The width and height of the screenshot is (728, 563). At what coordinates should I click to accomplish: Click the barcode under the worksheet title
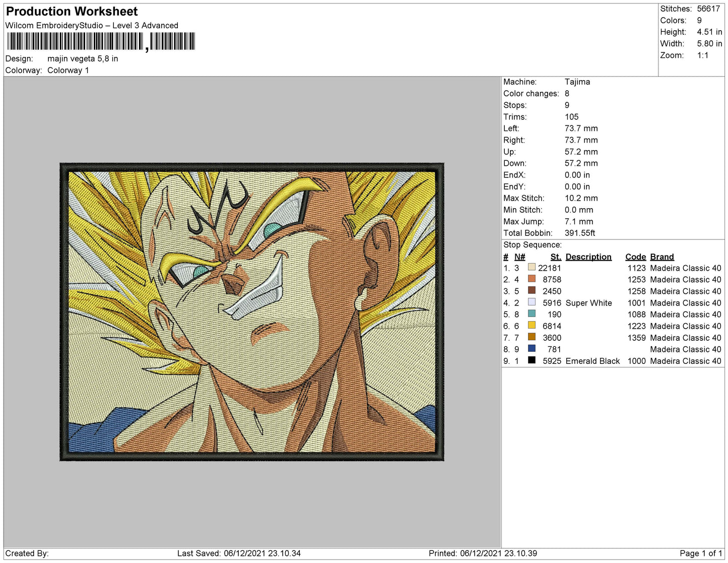click(101, 41)
